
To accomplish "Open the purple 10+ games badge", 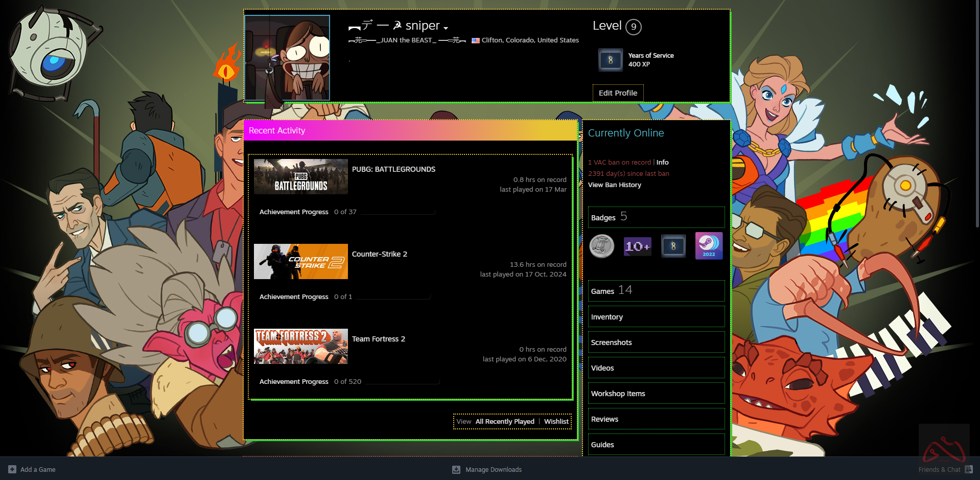I will tap(637, 246).
